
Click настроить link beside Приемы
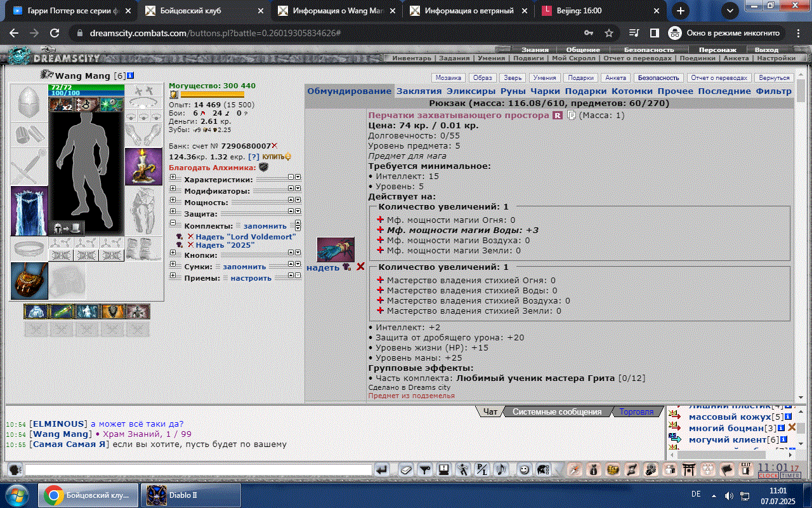click(251, 277)
